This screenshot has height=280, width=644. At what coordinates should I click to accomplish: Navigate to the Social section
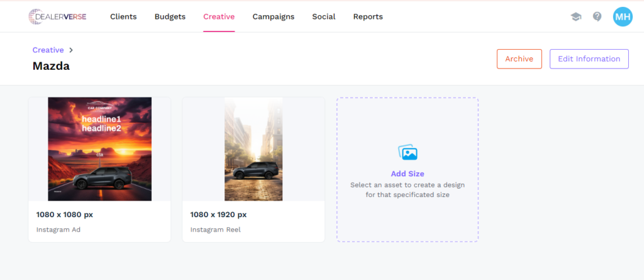(x=323, y=17)
